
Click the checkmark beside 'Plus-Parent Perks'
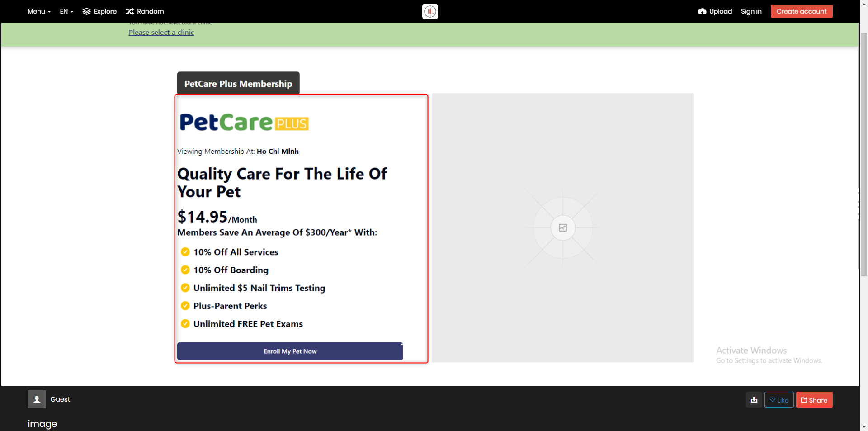click(x=185, y=306)
